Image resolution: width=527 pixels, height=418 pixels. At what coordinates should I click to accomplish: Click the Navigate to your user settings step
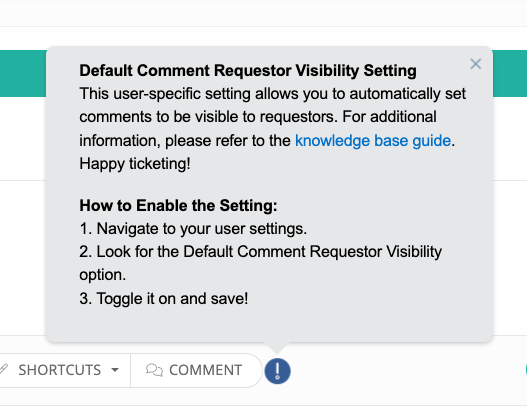[193, 229]
